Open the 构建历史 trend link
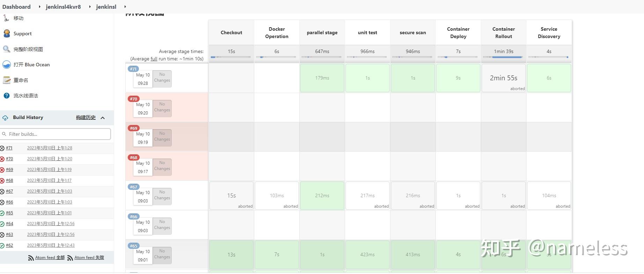The width and height of the screenshot is (644, 274). coord(86,118)
